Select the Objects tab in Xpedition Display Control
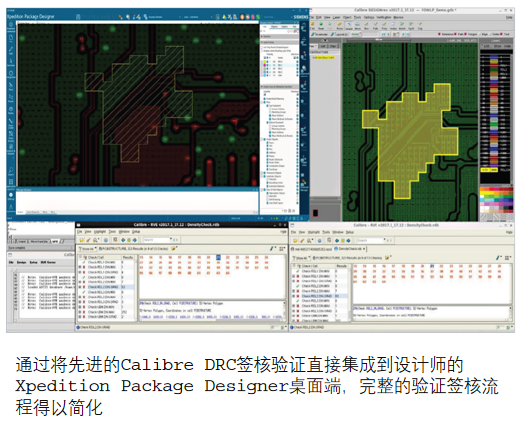 274,26
